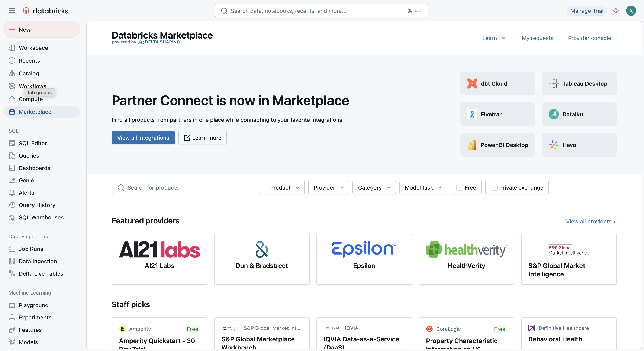Viewport: 644px width, 351px height.
Task: Focus the Search for products field
Action: [186, 187]
